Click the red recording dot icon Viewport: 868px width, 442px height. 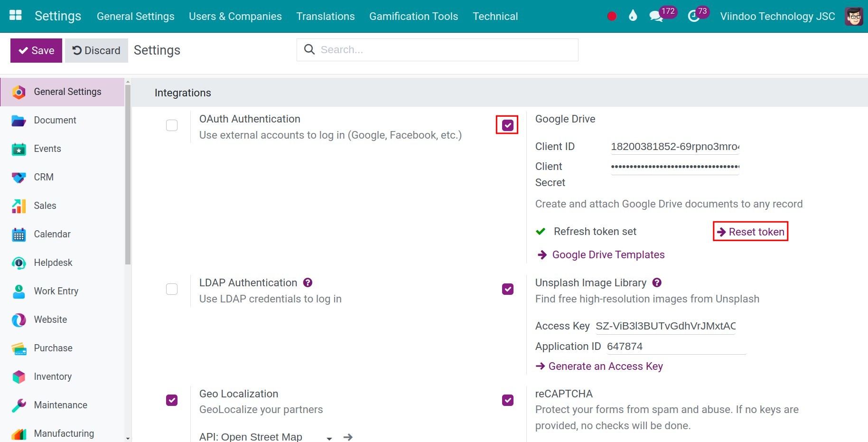coord(612,16)
